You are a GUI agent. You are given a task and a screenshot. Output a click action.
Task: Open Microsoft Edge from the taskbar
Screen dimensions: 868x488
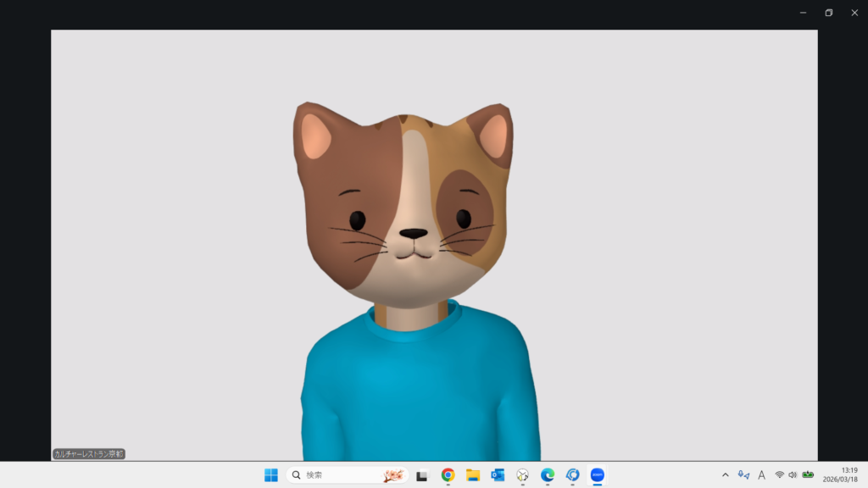tap(548, 475)
